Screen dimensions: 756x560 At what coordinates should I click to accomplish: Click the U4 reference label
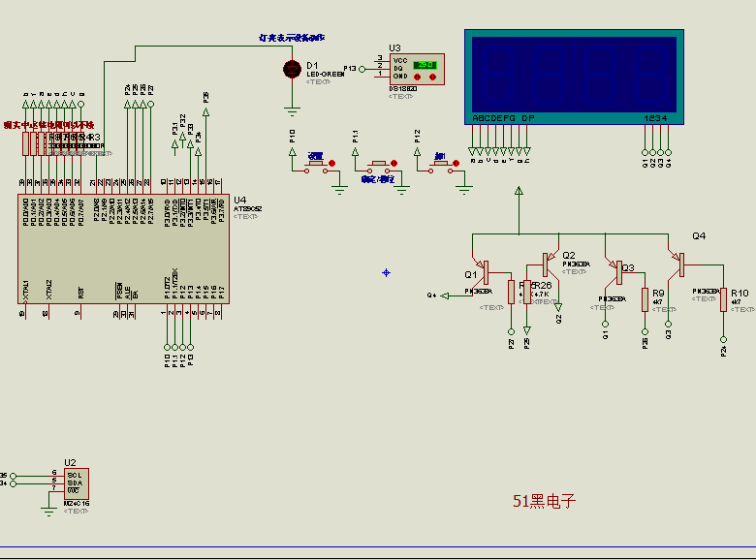(239, 200)
